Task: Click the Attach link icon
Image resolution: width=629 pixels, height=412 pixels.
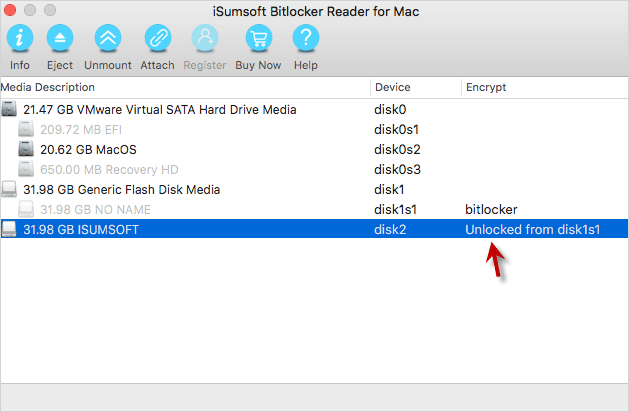Action: pyautogui.click(x=158, y=38)
